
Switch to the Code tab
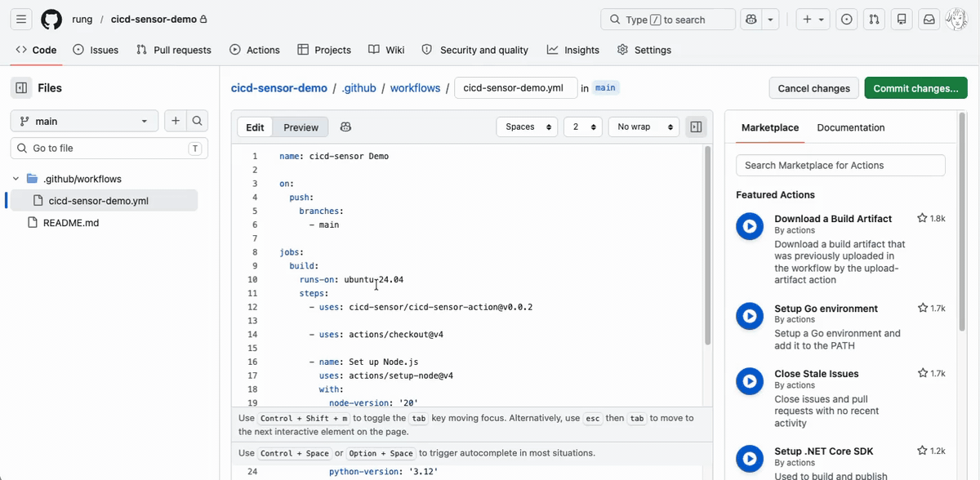point(36,50)
